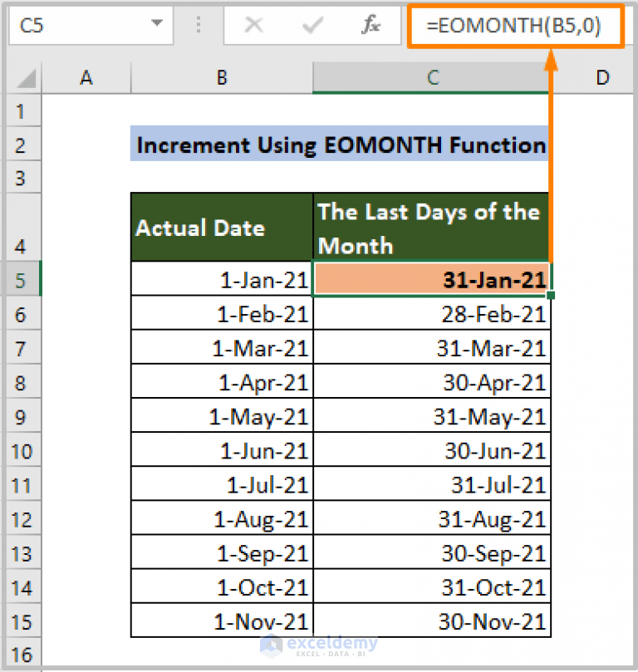The image size is (638, 672).
Task: Select the Actual Date header cell
Action: (x=221, y=227)
